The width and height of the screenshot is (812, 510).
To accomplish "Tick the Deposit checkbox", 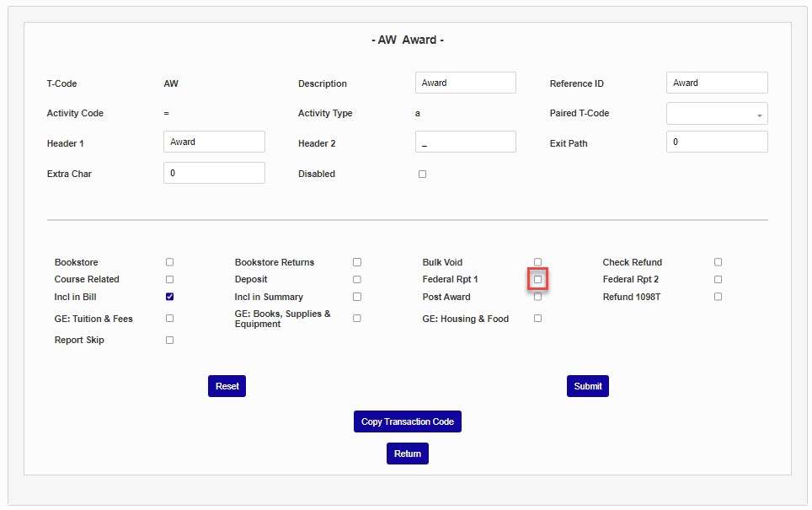I will (357, 280).
